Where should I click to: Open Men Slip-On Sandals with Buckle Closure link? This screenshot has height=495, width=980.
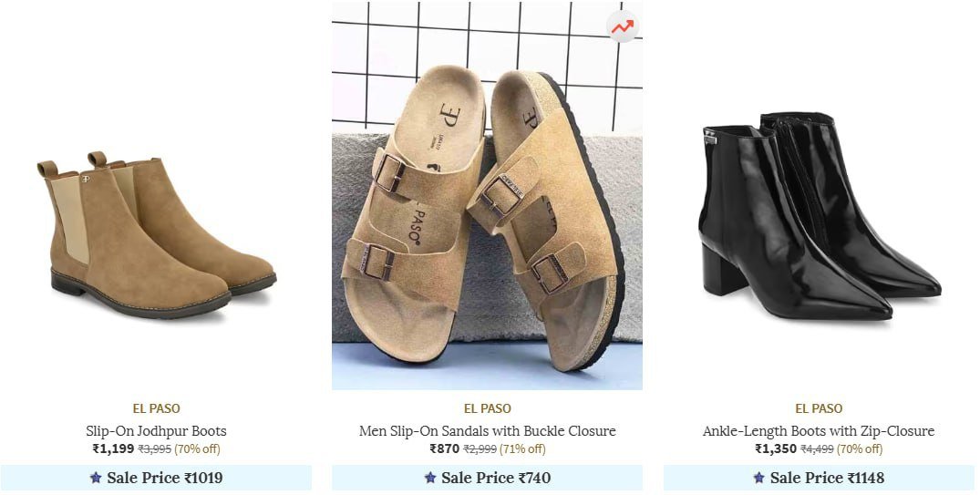[x=488, y=431]
